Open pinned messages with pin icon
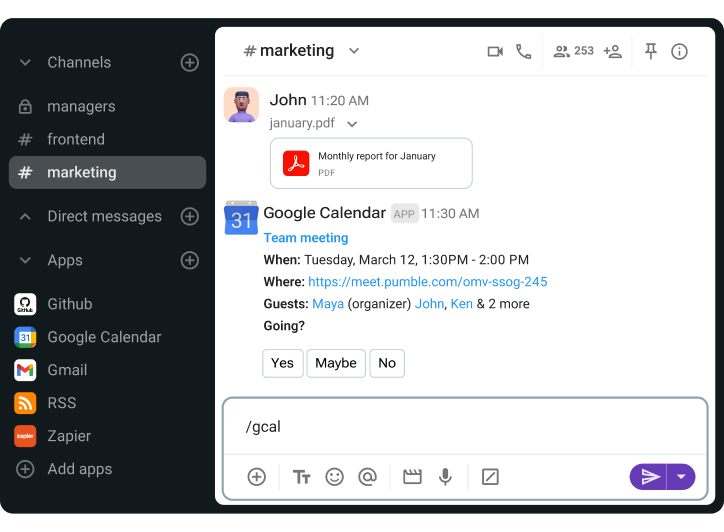The width and height of the screenshot is (724, 532). (651, 51)
